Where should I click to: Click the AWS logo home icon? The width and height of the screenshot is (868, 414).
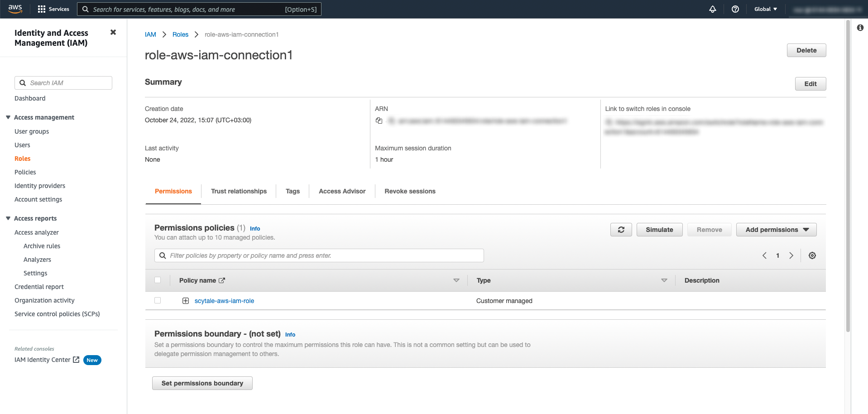tap(15, 9)
